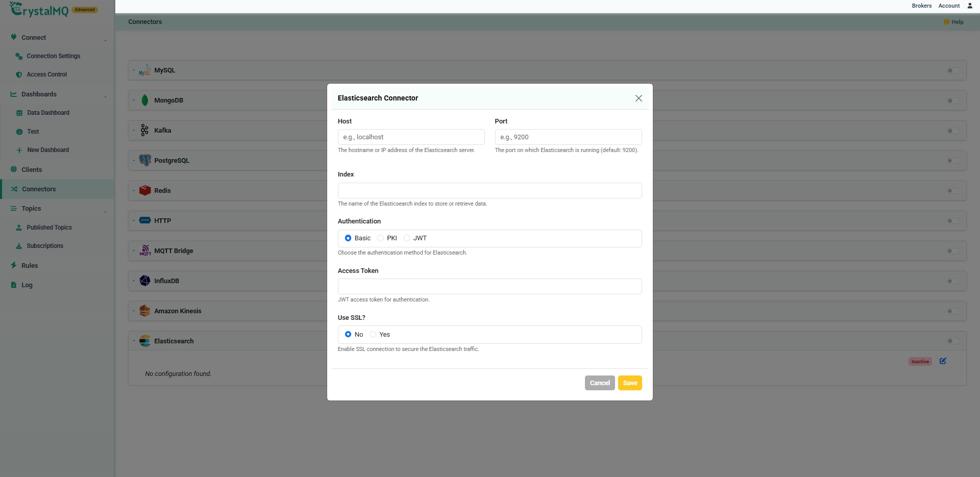Click the Published Topics upload icon
The width and height of the screenshot is (980, 477).
(x=19, y=228)
